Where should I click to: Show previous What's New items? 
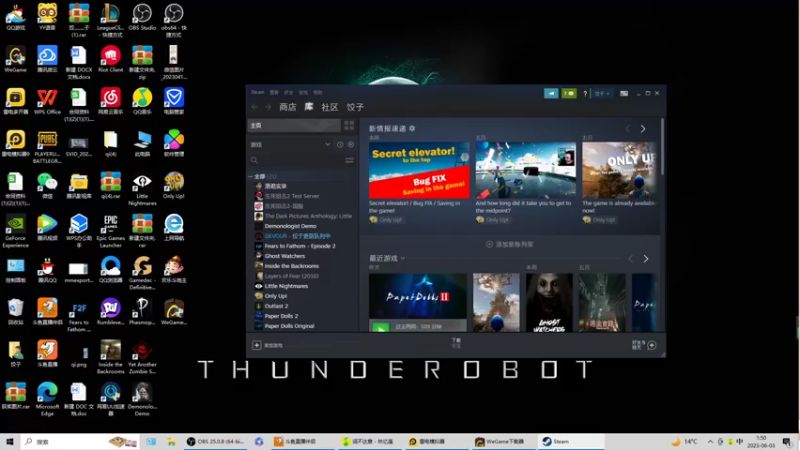click(628, 129)
